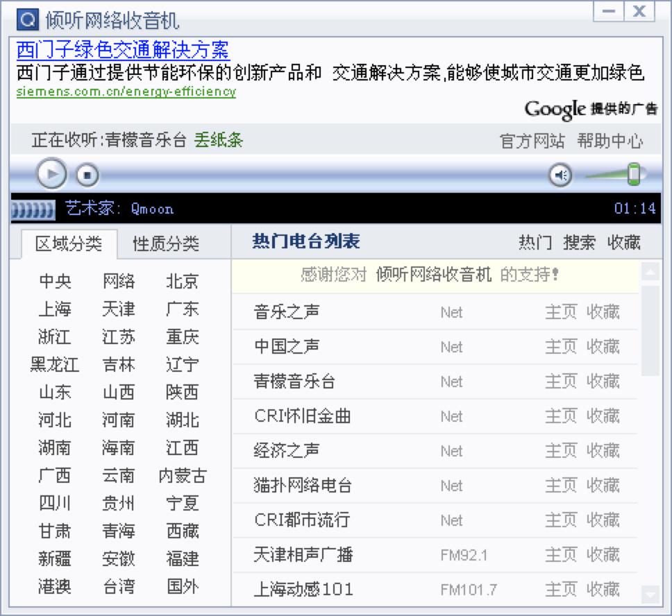
Task: Click the station list scroll-down arrow
Action: 650,594
